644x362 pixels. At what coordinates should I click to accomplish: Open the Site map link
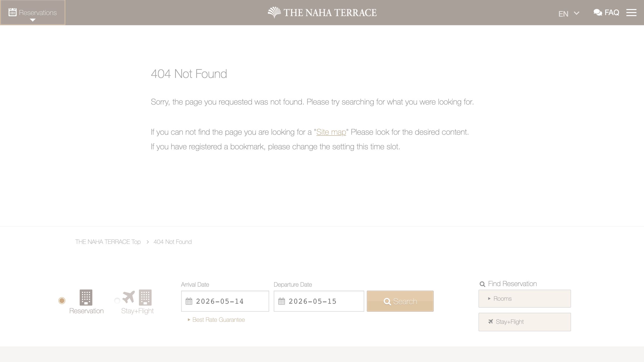(331, 132)
